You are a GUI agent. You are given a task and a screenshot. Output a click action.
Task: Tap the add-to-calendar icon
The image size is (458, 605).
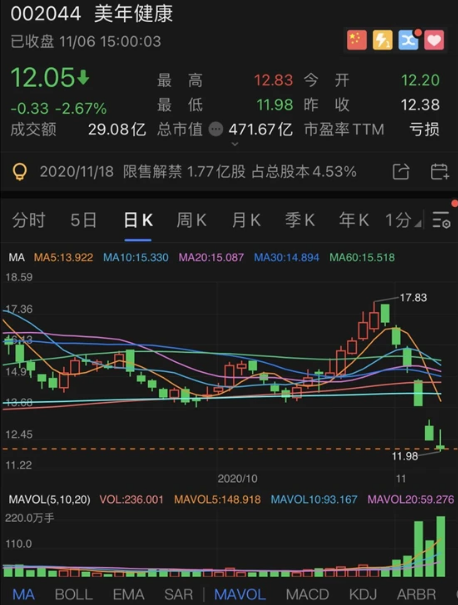point(439,171)
